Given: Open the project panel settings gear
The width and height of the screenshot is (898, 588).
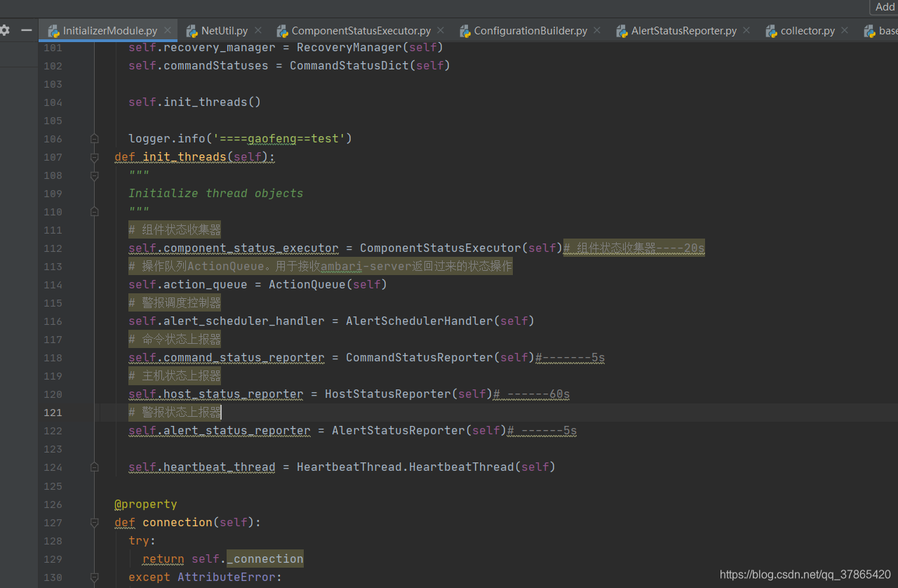Looking at the screenshot, I should click(x=4, y=30).
